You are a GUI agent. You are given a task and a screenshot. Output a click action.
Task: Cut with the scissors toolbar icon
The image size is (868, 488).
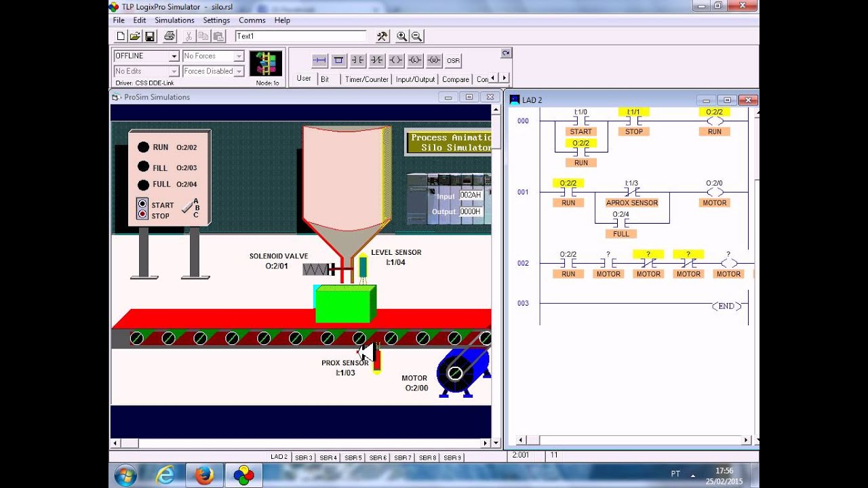(x=189, y=37)
